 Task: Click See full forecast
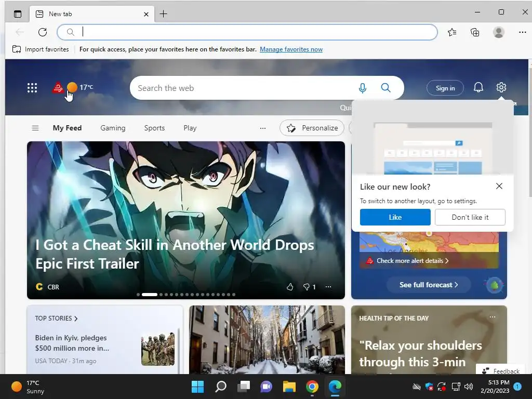click(x=429, y=285)
